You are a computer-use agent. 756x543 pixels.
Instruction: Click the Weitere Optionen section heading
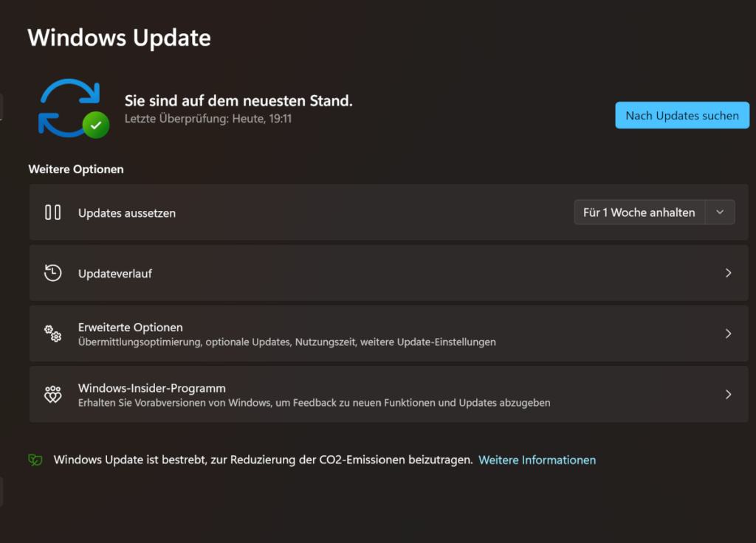(x=76, y=169)
